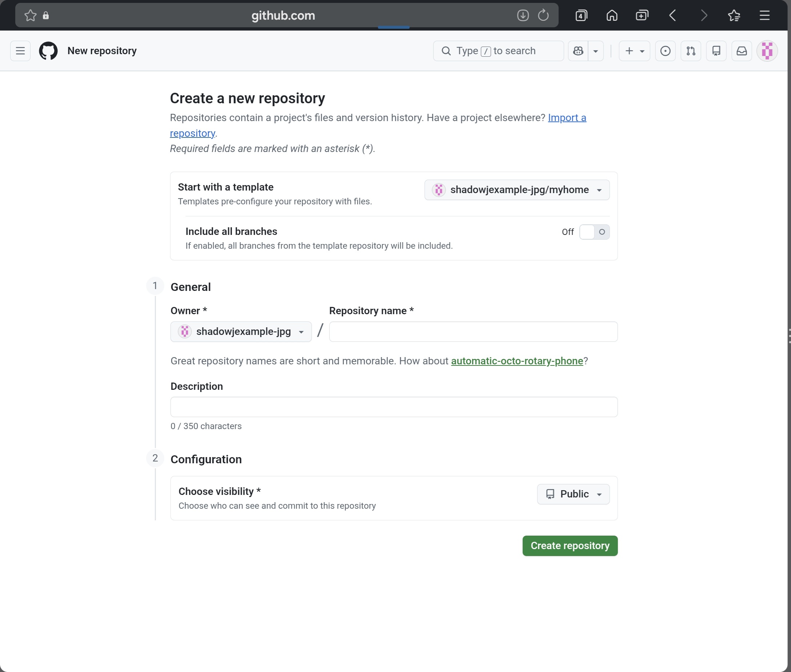Screen dimensions: 791x672
Task: Use suggested name automatic-octo-rotary-phone
Action: click(517, 361)
